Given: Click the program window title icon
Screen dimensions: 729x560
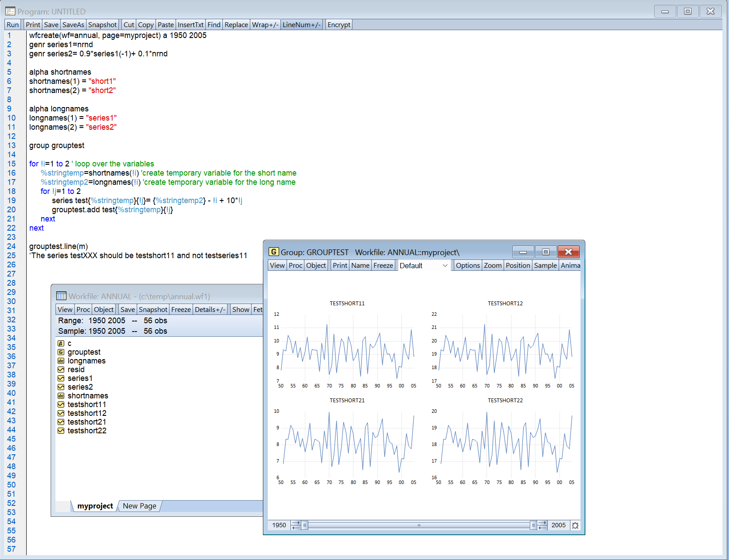Looking at the screenshot, I should [x=10, y=11].
